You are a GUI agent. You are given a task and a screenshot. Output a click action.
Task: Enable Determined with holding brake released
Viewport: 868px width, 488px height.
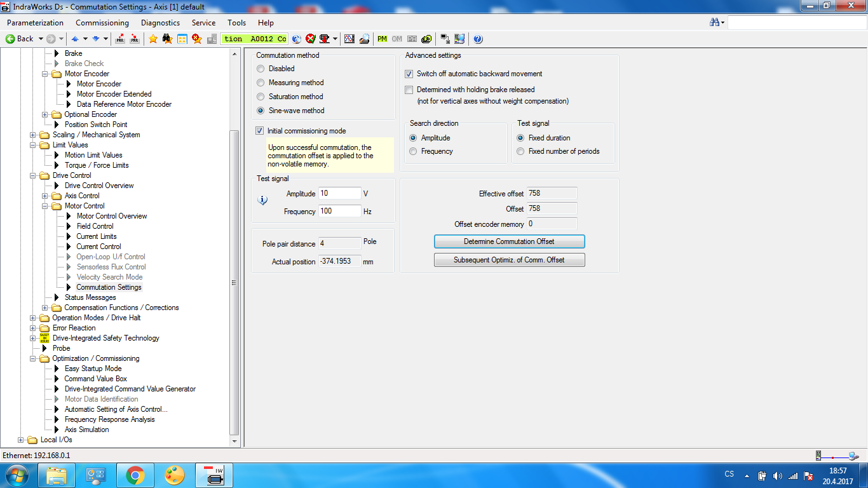click(x=409, y=90)
